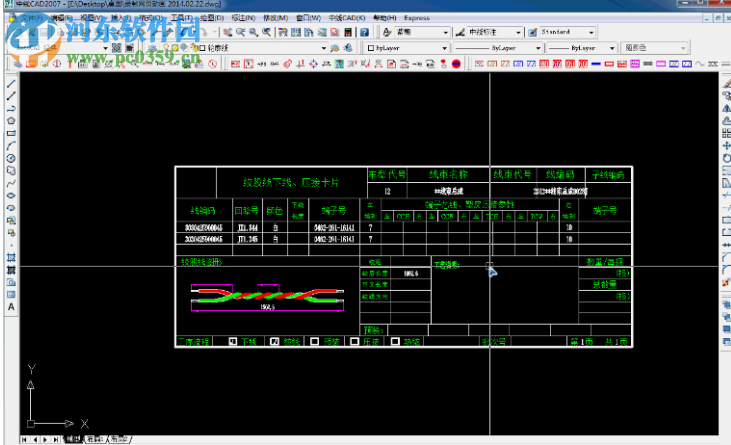
Task: Check the 绞线 checkbox in drawing
Action: tap(274, 342)
